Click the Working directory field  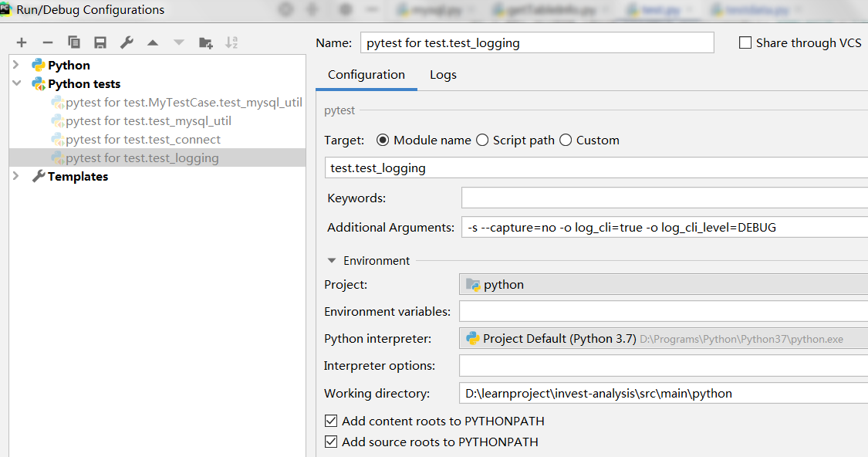coord(664,393)
